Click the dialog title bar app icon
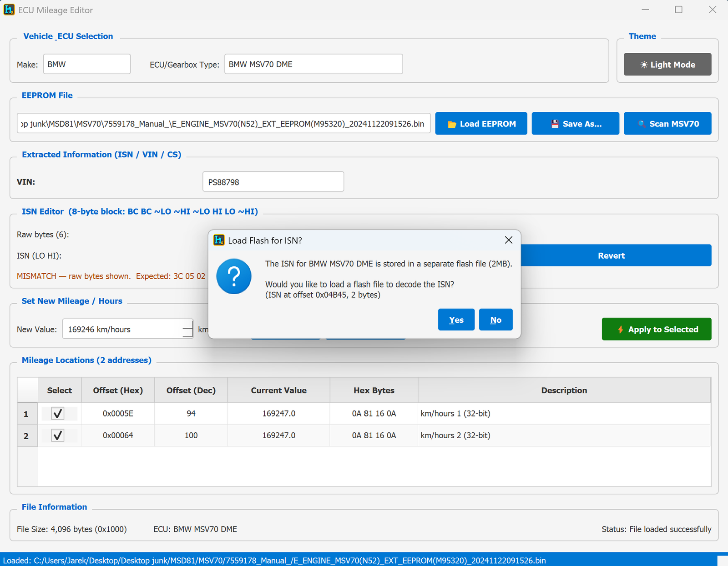 point(219,240)
